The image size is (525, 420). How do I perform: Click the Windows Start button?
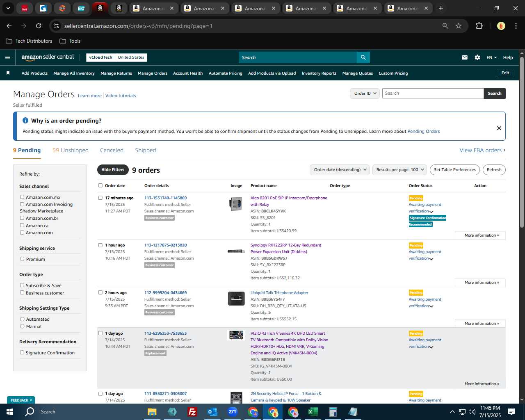pyautogui.click(x=10, y=412)
